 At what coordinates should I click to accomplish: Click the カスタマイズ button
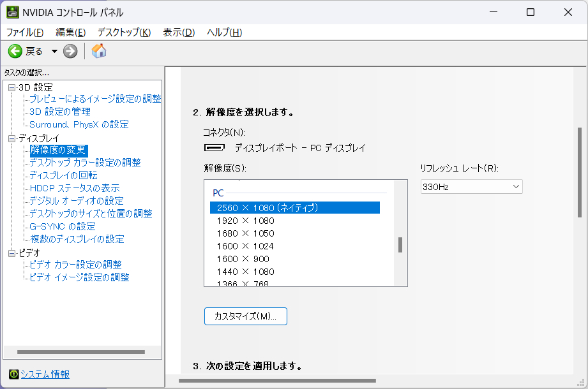[245, 316]
